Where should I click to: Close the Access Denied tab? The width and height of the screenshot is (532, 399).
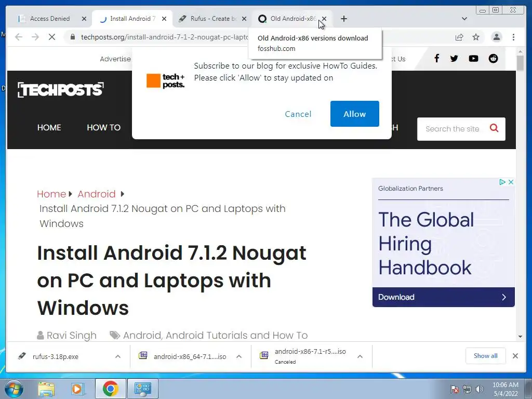tap(84, 19)
